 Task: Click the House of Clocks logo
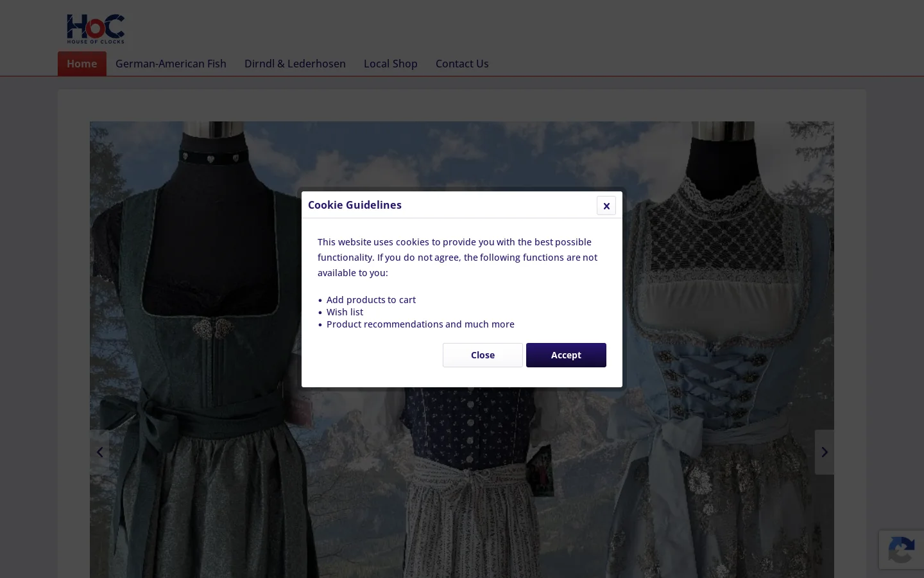point(96,29)
